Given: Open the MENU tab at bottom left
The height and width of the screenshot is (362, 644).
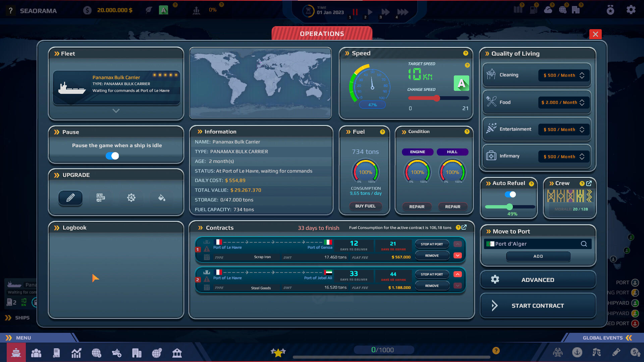Looking at the screenshot, I should 24,337.
